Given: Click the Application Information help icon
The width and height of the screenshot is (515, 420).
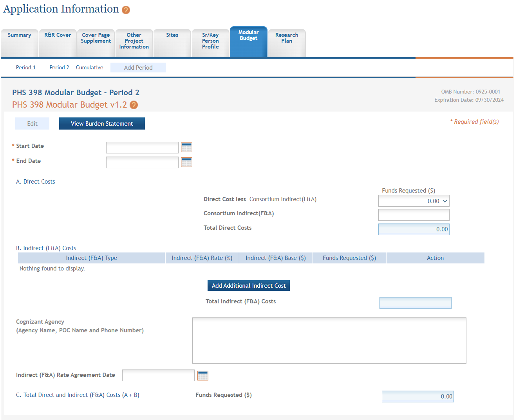Looking at the screenshot, I should click(126, 10).
